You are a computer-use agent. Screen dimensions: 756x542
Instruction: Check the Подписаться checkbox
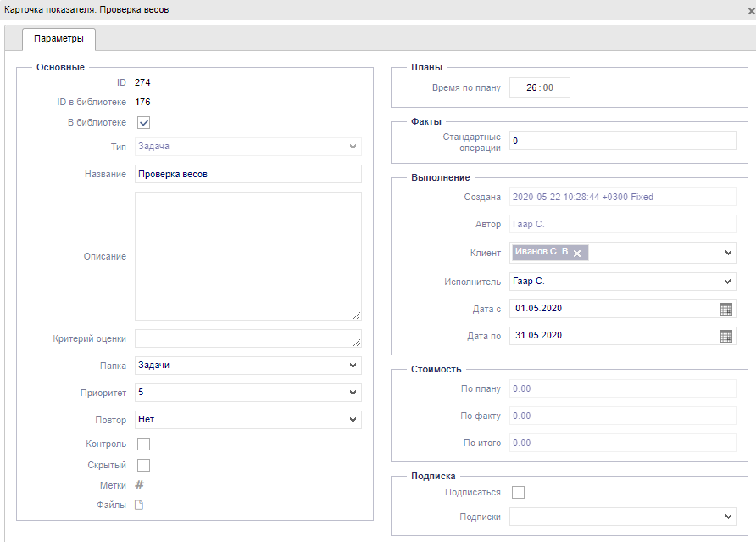(x=519, y=492)
